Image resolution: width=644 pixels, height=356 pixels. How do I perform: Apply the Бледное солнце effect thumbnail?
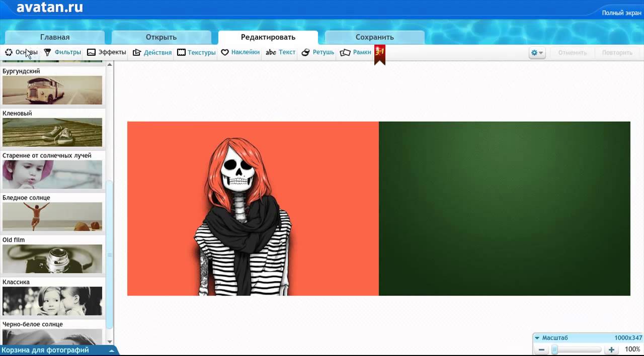52,217
